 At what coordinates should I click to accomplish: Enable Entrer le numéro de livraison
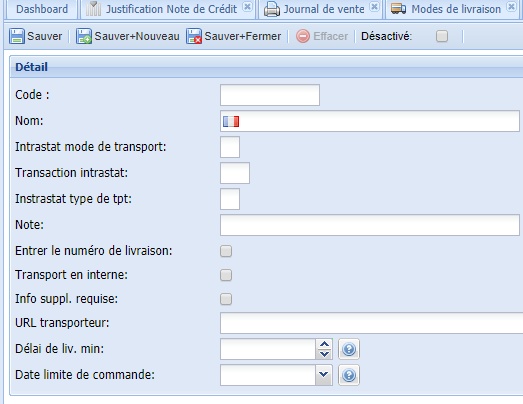(226, 251)
